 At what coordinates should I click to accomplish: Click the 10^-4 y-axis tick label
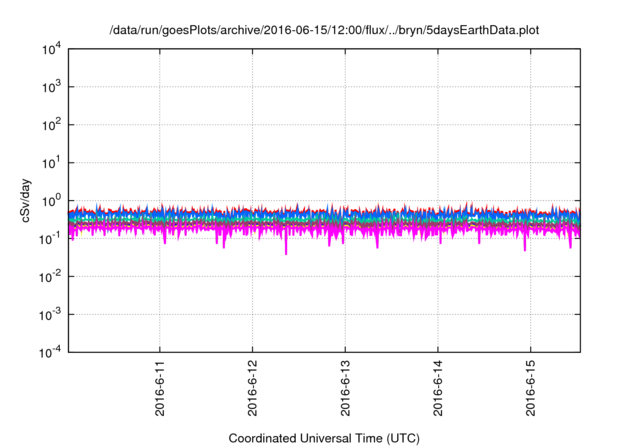[50, 352]
